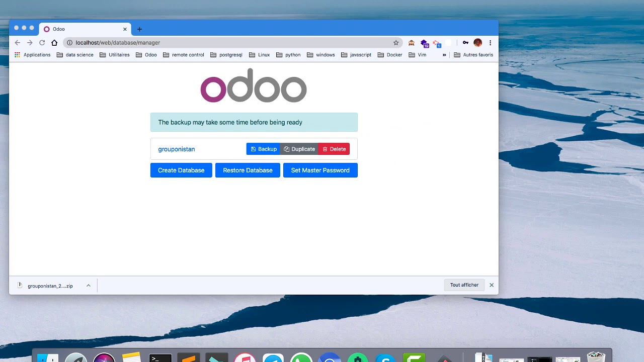Open the windows bookmark folder
Viewport: 644px width, 362px height.
(x=320, y=55)
